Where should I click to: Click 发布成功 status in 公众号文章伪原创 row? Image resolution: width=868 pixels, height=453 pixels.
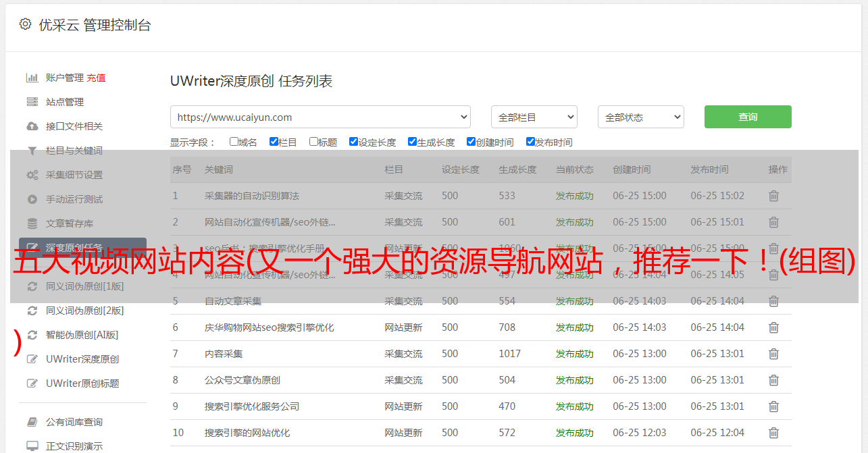pyautogui.click(x=575, y=380)
